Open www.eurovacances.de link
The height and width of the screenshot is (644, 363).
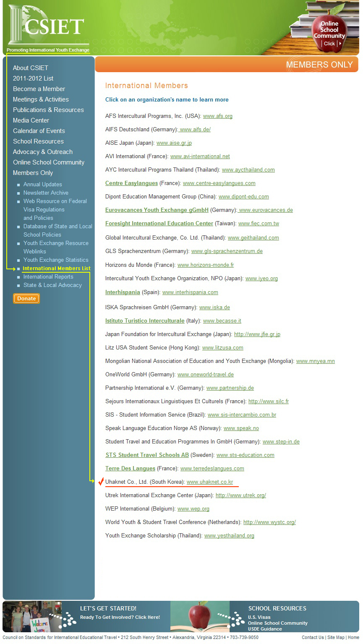266,210
